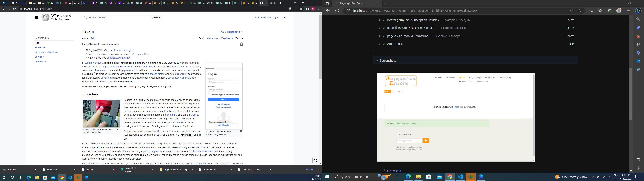The image size is (644, 181).
Task: Open Edge sidebar search icon
Action: pyautogui.click(x=638, y=19)
